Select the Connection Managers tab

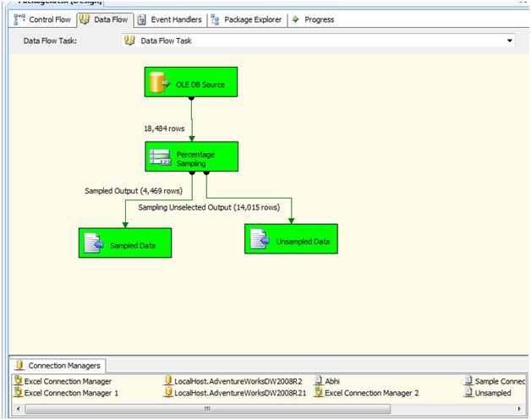pos(57,366)
